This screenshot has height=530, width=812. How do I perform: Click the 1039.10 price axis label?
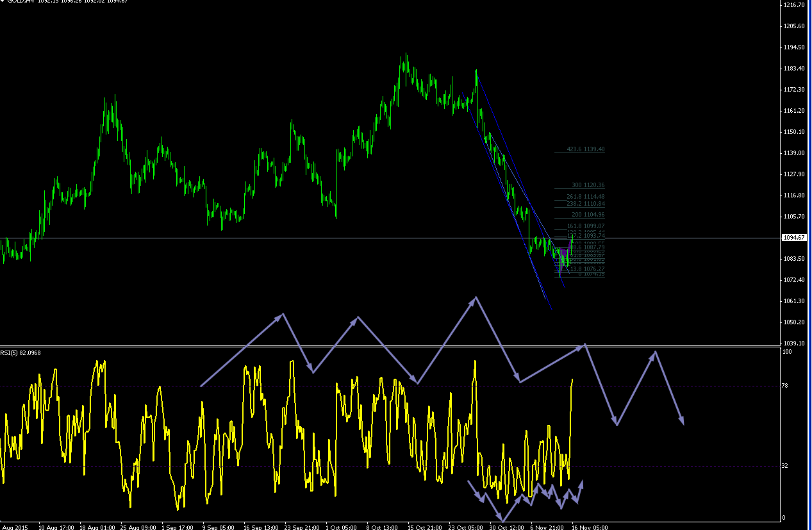point(795,343)
